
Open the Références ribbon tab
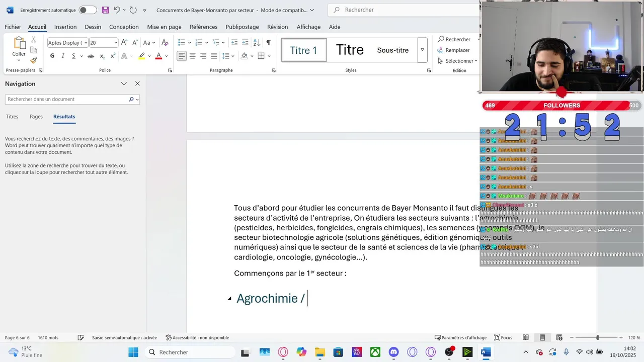(203, 27)
